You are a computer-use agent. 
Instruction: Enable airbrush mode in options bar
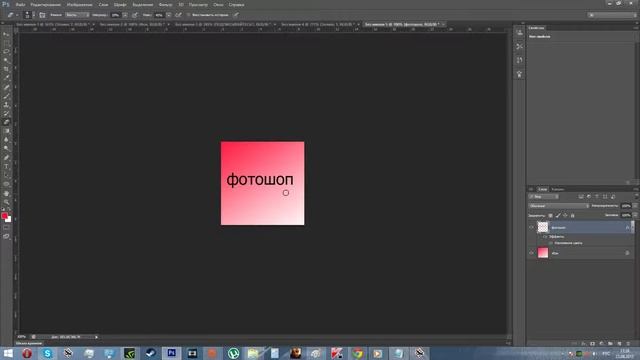(178, 15)
